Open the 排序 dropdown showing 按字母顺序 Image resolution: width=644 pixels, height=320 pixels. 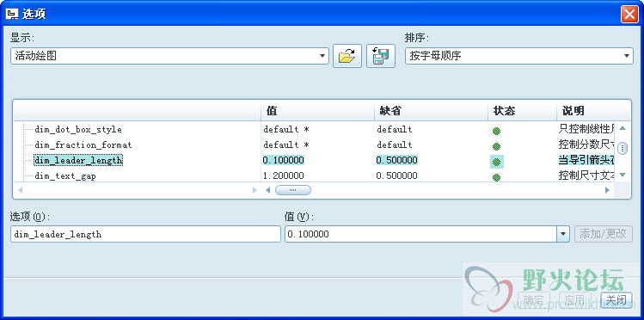519,56
